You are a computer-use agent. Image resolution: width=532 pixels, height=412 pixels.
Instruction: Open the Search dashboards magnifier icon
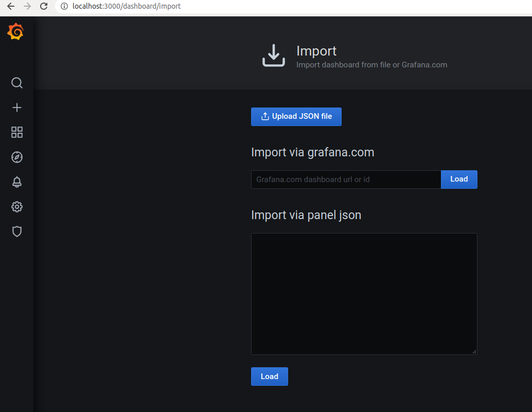[x=17, y=83]
